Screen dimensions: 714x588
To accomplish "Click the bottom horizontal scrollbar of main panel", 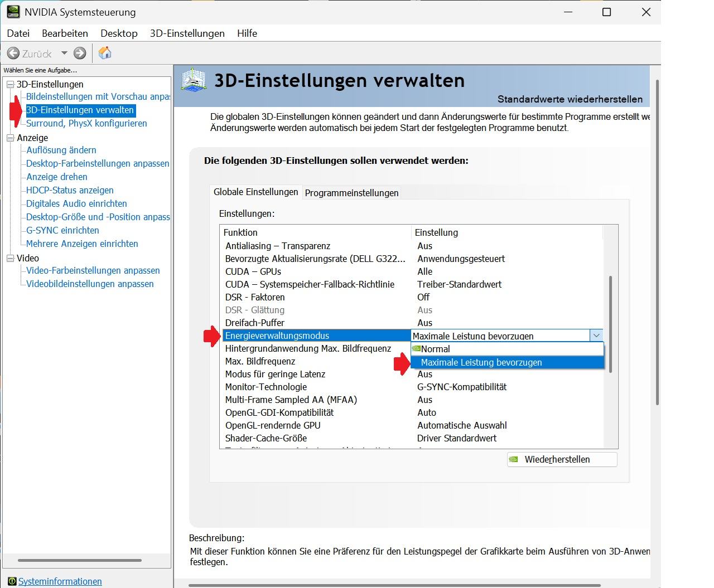I will tap(394, 585).
